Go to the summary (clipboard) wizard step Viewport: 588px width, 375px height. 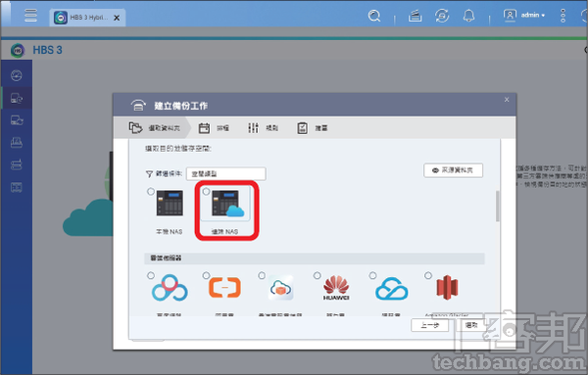tap(312, 128)
